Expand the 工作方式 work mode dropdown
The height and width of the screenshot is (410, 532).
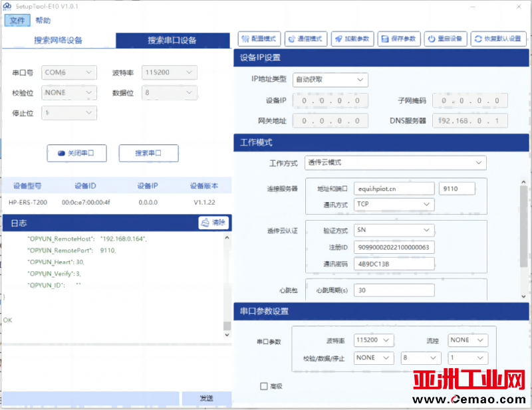click(396, 163)
